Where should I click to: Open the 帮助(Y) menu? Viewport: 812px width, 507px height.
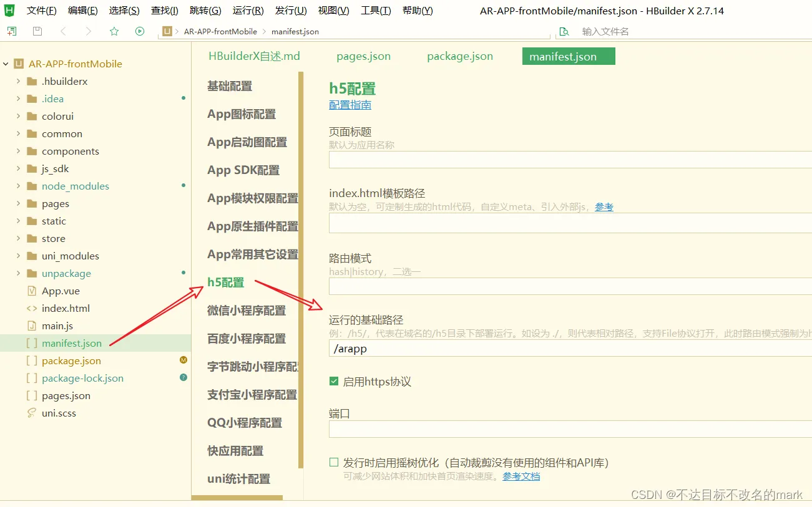(418, 11)
